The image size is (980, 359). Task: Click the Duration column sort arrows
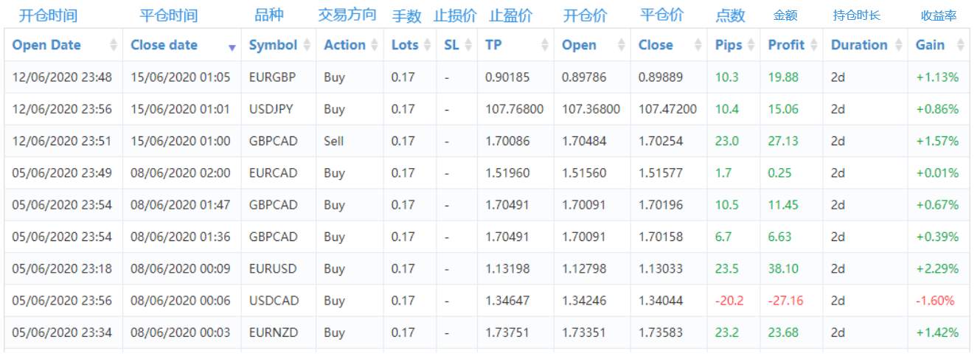pos(899,45)
